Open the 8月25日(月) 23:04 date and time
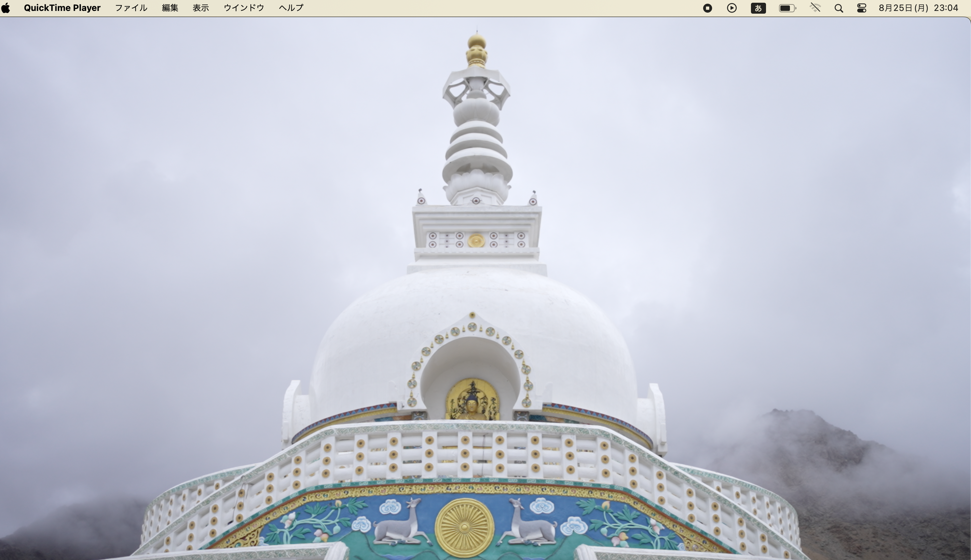Screen dimensions: 971x560 tap(918, 8)
